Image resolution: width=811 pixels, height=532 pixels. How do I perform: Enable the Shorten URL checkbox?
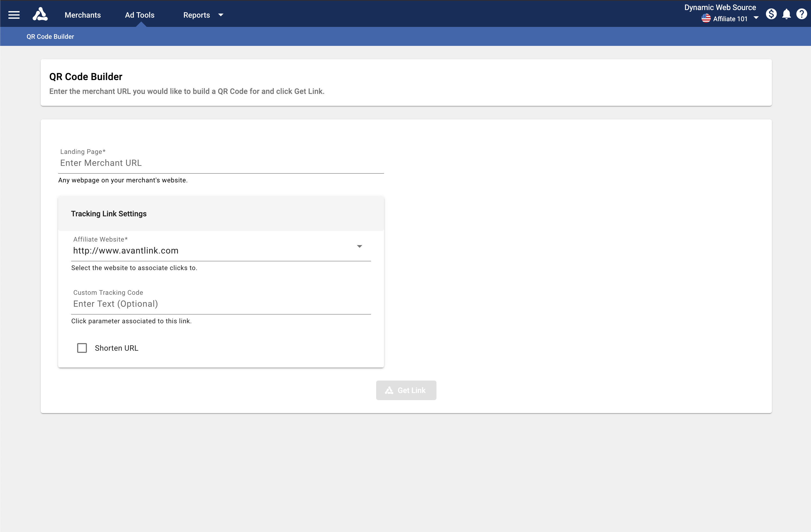point(82,348)
